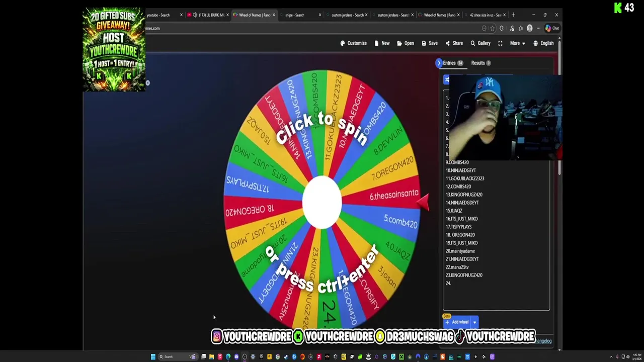This screenshot has width=644, height=362.
Task: Show hidden system tray icons
Action: point(611,357)
